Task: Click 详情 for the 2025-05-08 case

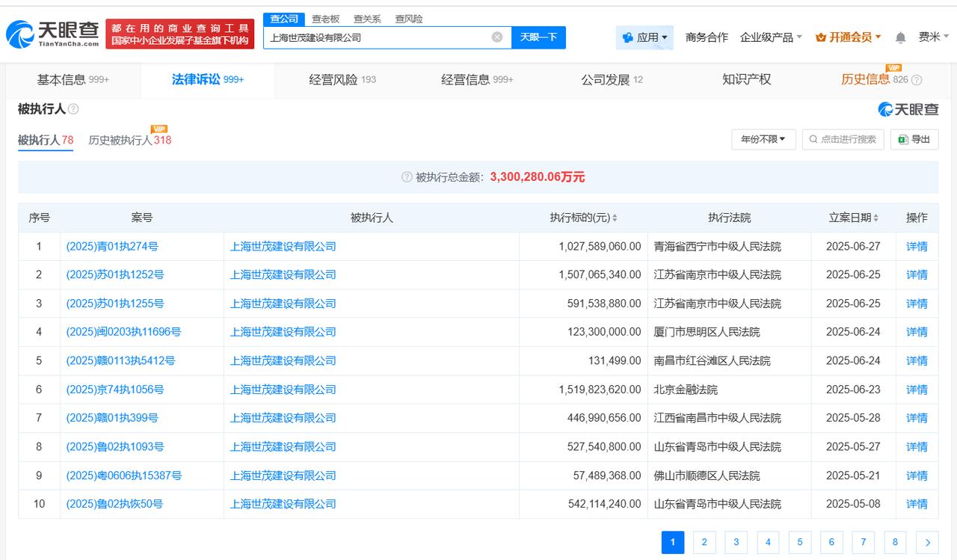Action: coord(917,504)
